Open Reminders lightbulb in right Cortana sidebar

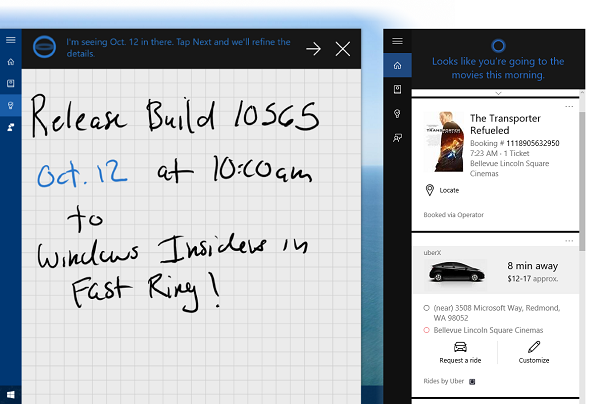tap(398, 114)
